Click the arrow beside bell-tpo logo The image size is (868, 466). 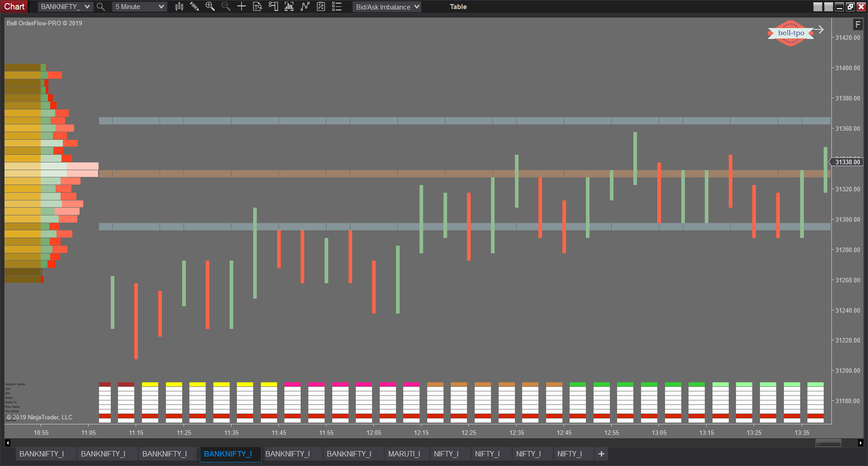click(x=819, y=30)
